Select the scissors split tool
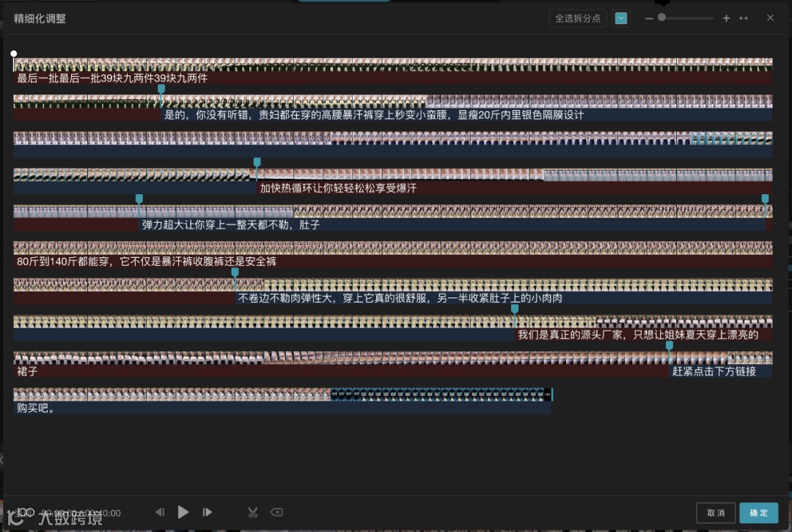The width and height of the screenshot is (792, 532). click(x=252, y=513)
